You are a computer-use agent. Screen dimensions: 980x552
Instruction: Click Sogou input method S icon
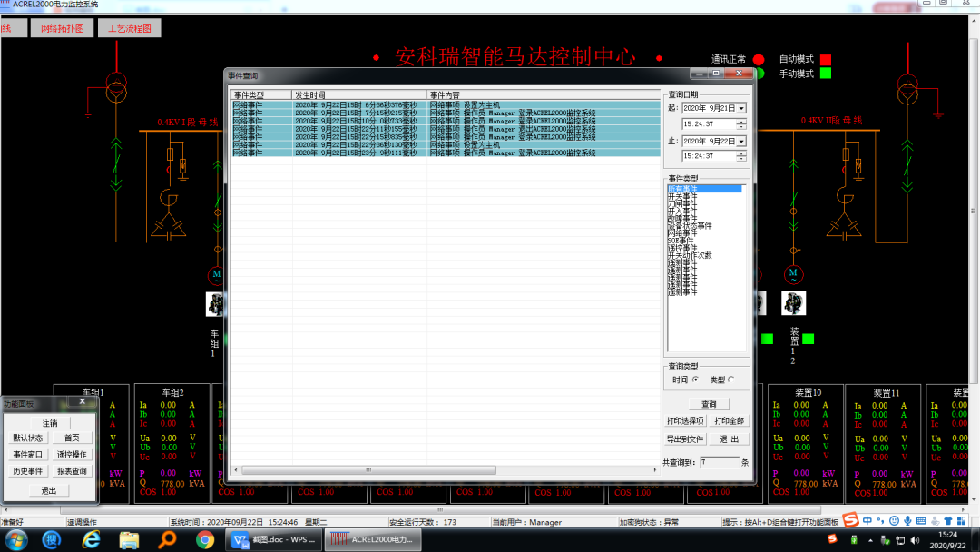(x=850, y=520)
